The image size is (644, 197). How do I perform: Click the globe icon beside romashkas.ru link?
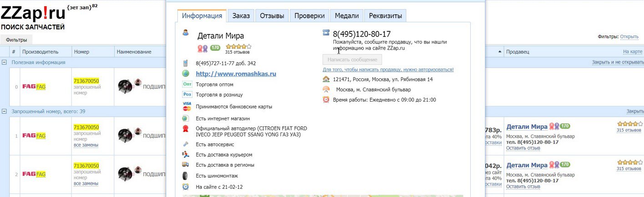186,74
